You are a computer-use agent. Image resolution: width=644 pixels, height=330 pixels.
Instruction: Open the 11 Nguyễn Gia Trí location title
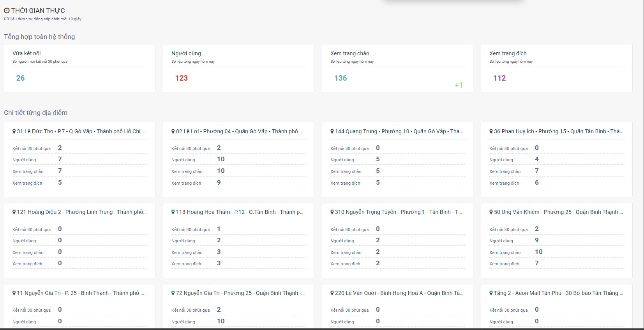tap(80, 293)
